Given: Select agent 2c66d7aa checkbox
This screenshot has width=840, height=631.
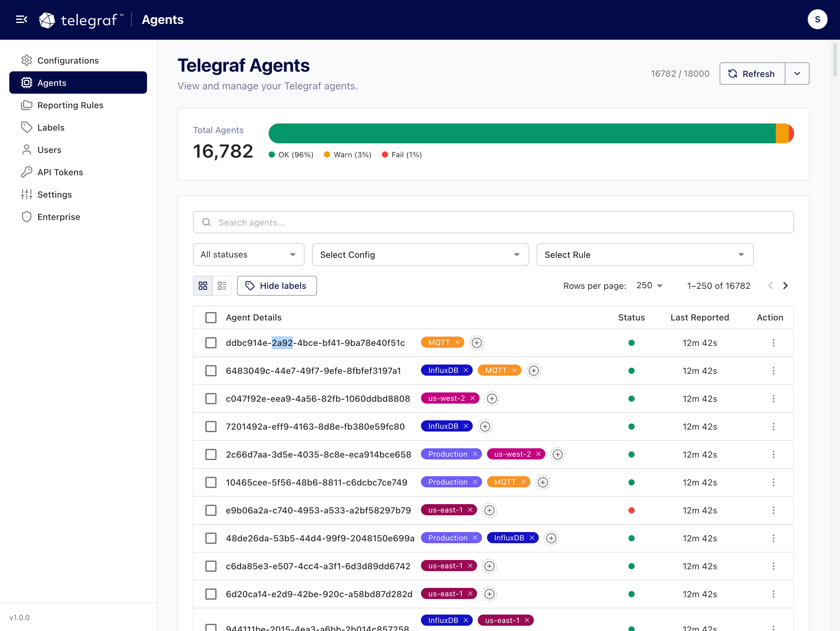Looking at the screenshot, I should click(211, 454).
